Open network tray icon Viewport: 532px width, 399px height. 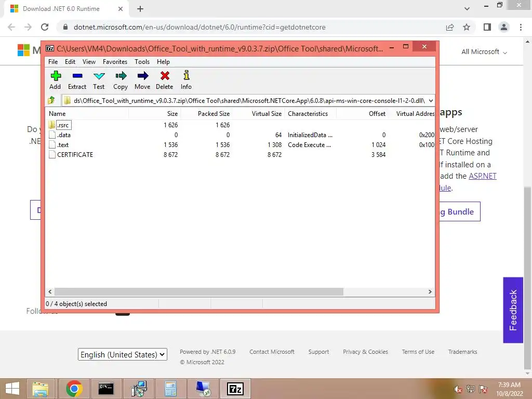(471, 389)
